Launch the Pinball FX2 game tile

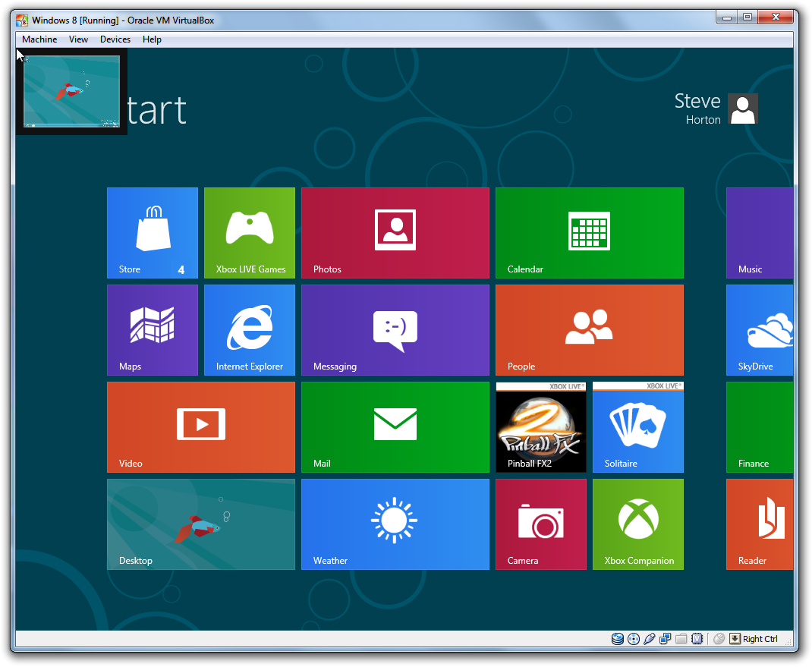[540, 427]
